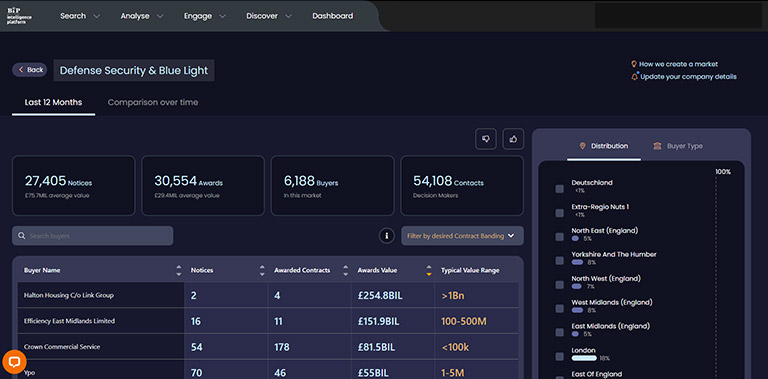Click the London 18% distribution bar
This screenshot has height=379, width=768.
(x=584, y=358)
